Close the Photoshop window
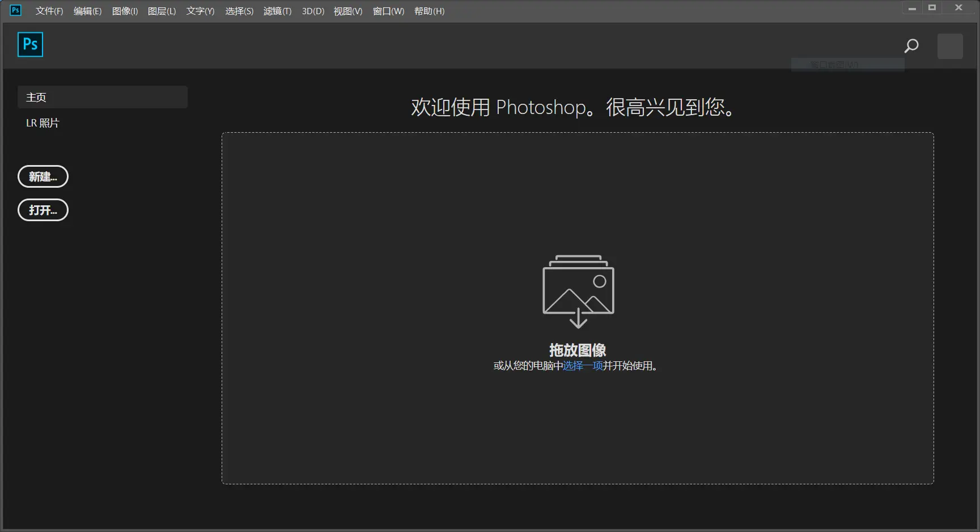Viewport: 980px width, 532px height. pos(958,8)
